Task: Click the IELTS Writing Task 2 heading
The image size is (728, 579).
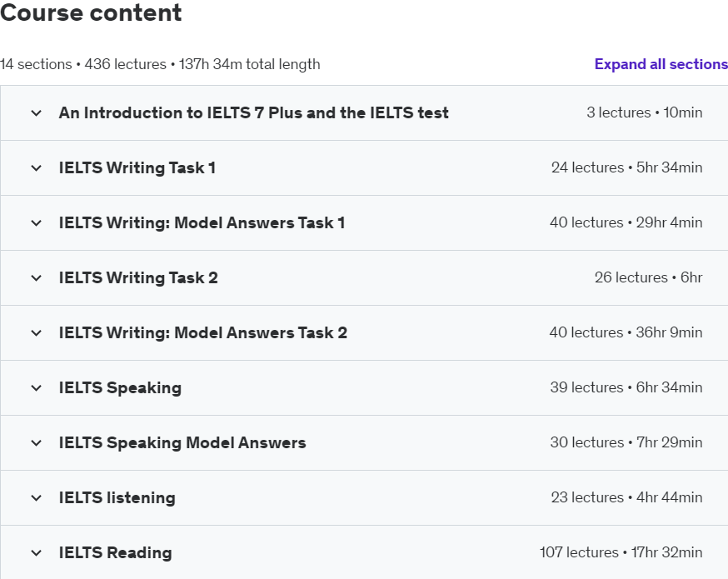Action: [x=138, y=277]
